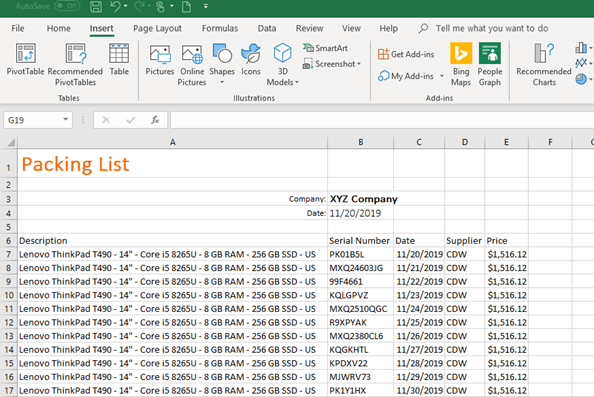Image resolution: width=594 pixels, height=397 pixels.
Task: Click the 11/20/2019 date in row 4
Action: (x=360, y=213)
